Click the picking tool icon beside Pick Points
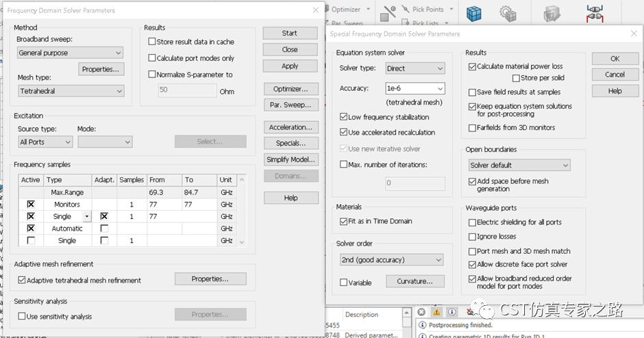Screen dimensions: 644x338 (x=388, y=14)
